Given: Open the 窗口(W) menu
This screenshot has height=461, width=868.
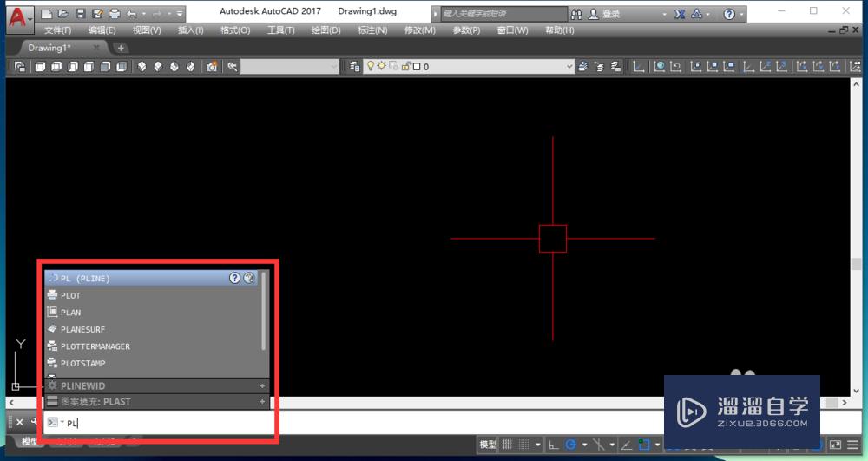Looking at the screenshot, I should coord(512,30).
